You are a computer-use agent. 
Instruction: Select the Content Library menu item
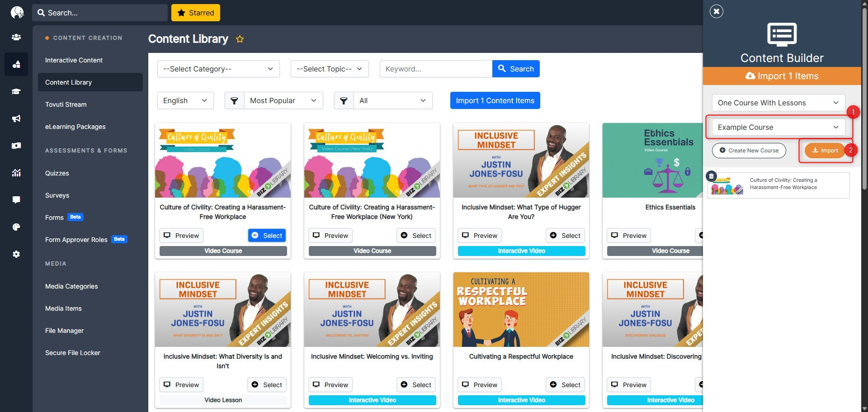(x=90, y=82)
